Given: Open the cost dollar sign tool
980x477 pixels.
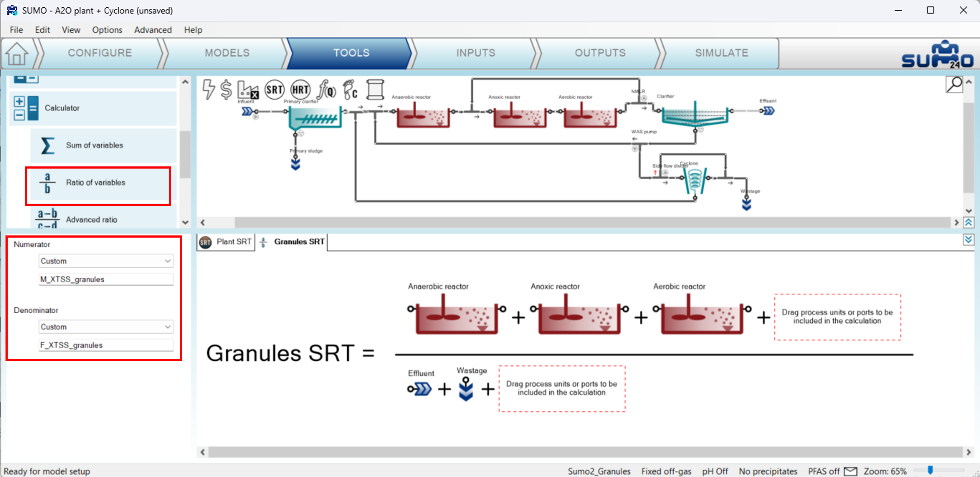Looking at the screenshot, I should (226, 90).
